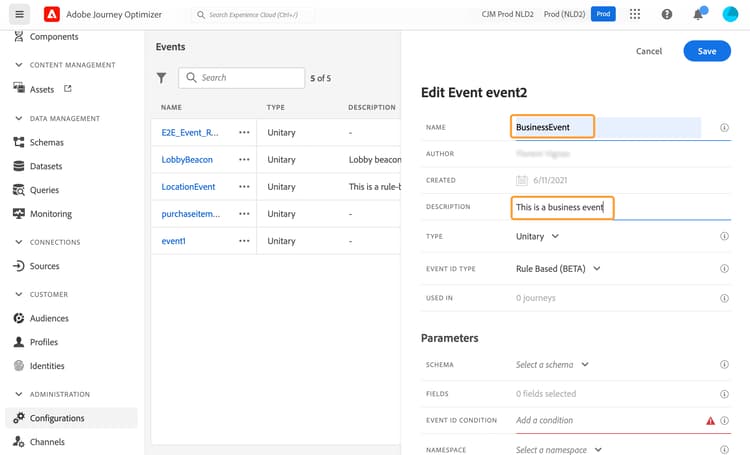
Task: Click the events Search box
Action: [250, 78]
